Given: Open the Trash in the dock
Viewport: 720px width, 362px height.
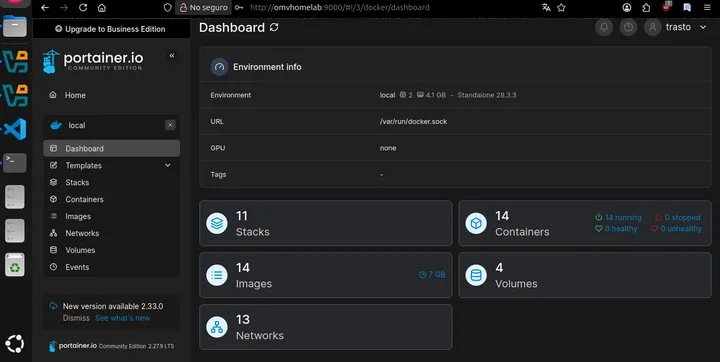Looking at the screenshot, I should [15, 265].
